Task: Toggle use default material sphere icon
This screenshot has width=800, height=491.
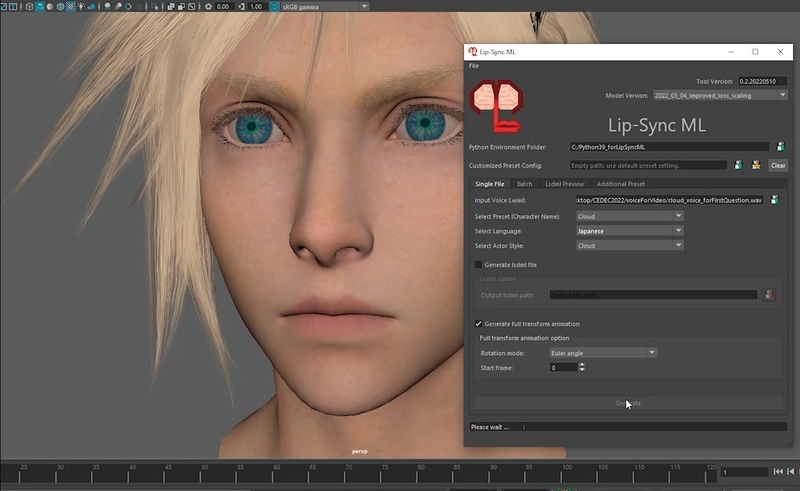Action: pos(49,7)
